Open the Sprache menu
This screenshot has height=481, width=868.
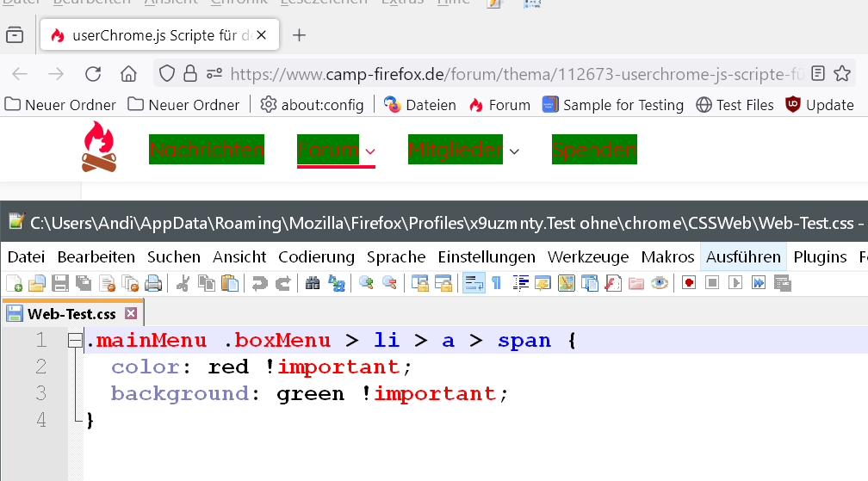[x=396, y=257]
